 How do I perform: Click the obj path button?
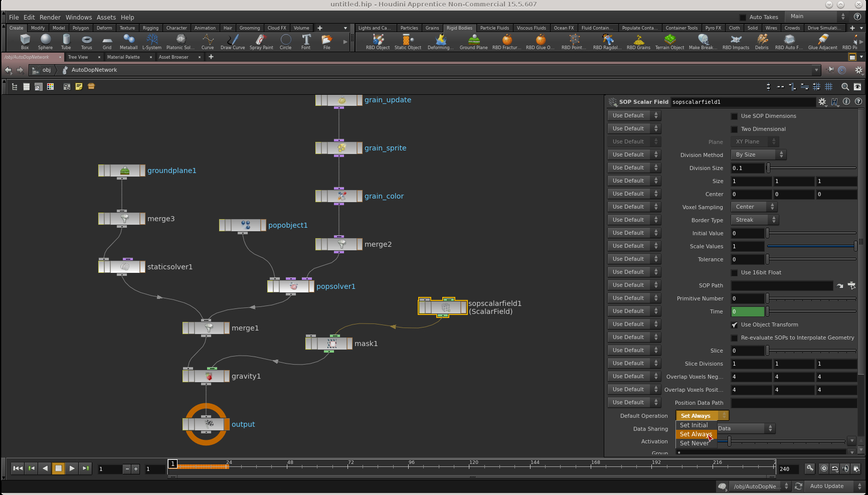pyautogui.click(x=42, y=70)
